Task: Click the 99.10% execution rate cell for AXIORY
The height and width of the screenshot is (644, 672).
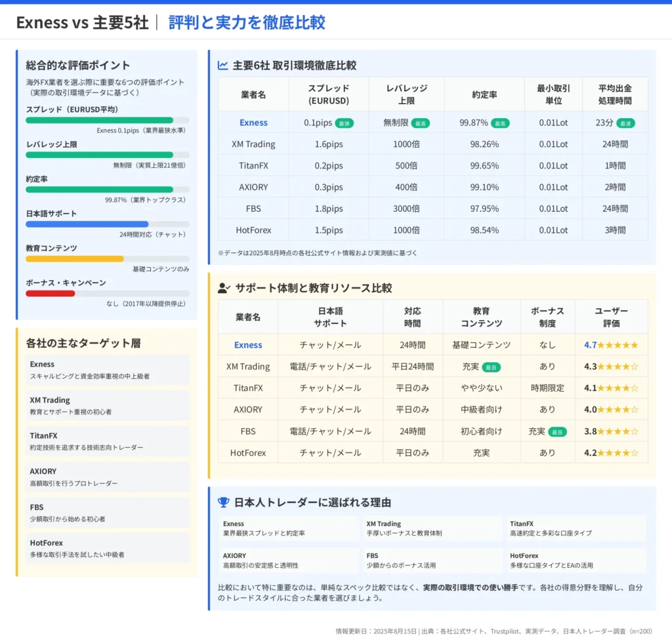Action: click(484, 187)
